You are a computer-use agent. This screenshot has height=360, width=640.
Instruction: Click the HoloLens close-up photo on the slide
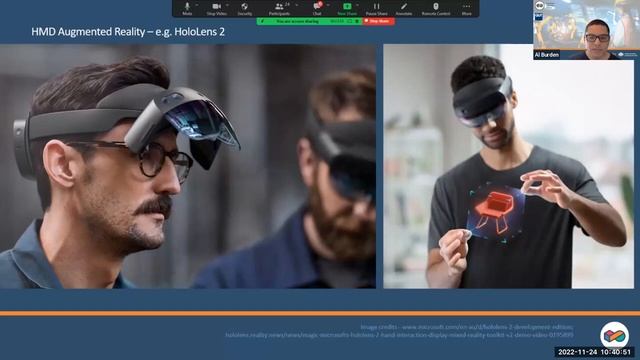[188, 167]
